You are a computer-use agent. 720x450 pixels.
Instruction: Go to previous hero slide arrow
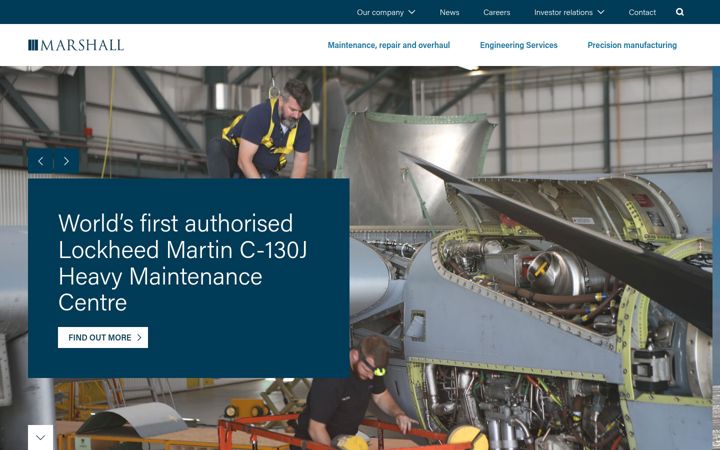(41, 161)
